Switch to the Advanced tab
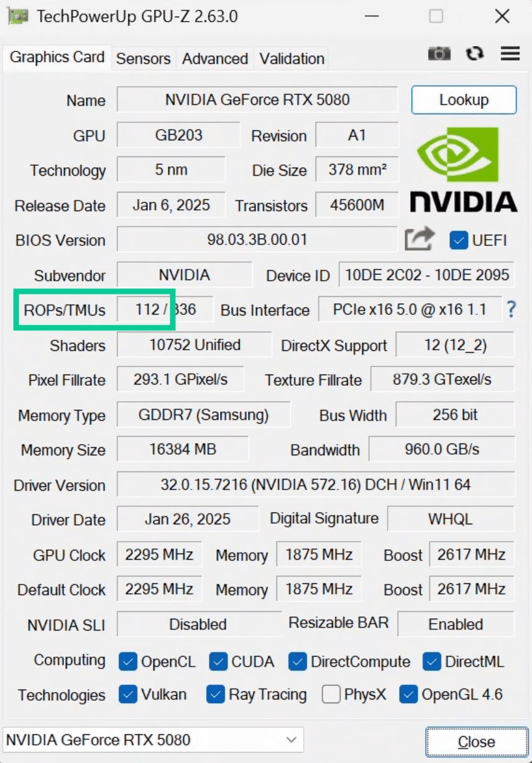 pyautogui.click(x=215, y=58)
